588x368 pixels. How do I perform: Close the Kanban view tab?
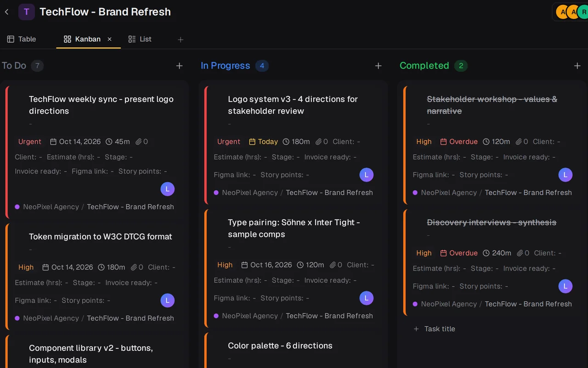109,39
